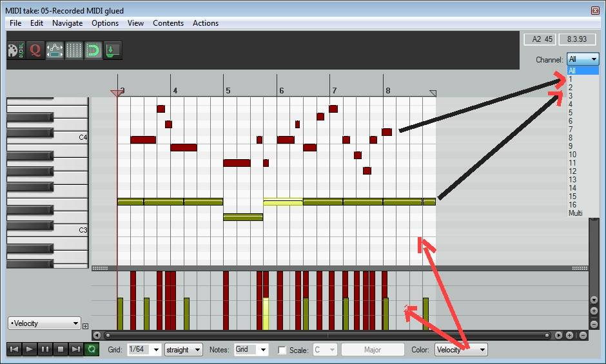
Task: Toggle CC selection follows note selection icon
Action: pyautogui.click(x=55, y=50)
